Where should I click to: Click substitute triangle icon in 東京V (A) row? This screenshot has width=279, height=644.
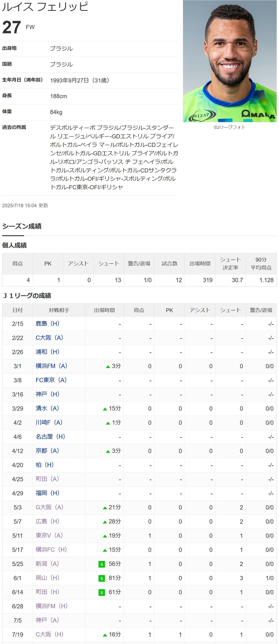[x=105, y=536]
